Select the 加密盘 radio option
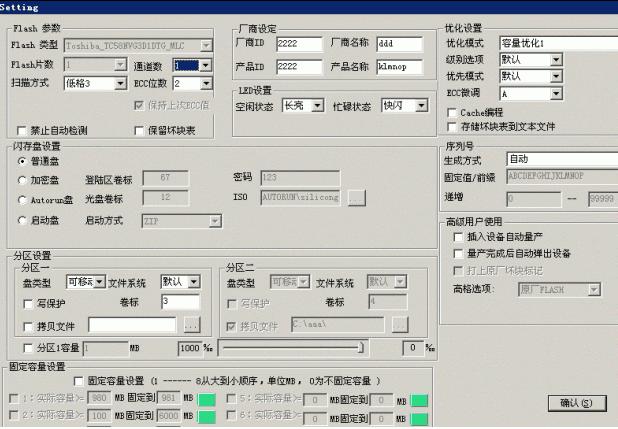The image size is (618, 429). click(x=23, y=179)
